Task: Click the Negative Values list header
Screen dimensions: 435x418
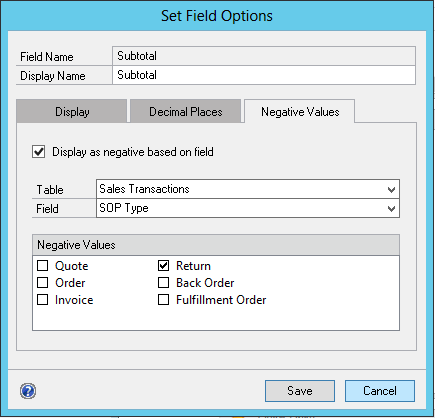Action: (216, 245)
